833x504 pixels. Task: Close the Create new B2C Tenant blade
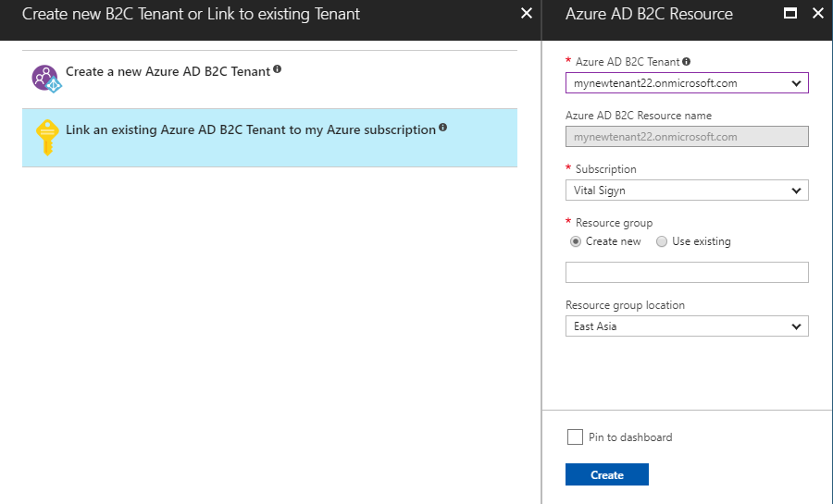(527, 14)
